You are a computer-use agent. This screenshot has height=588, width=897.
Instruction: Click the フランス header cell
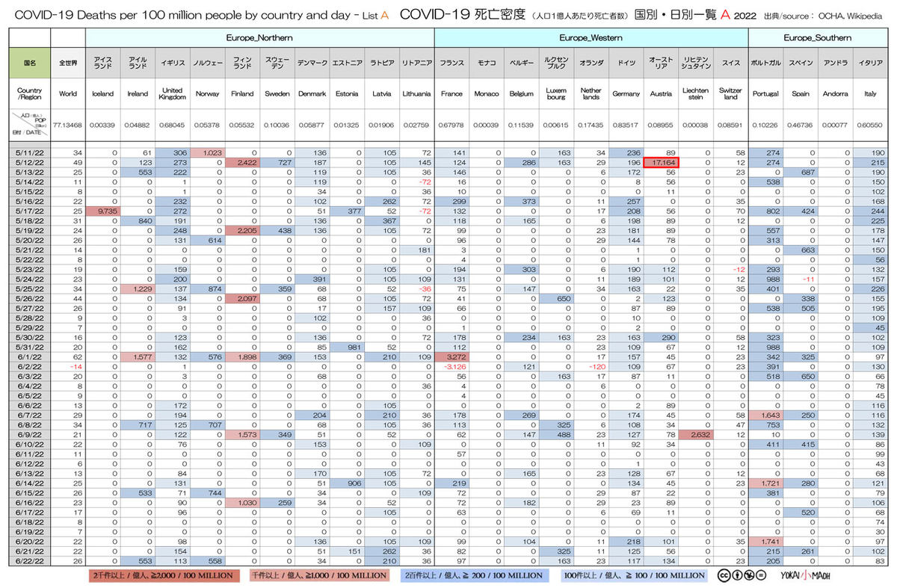pos(451,64)
